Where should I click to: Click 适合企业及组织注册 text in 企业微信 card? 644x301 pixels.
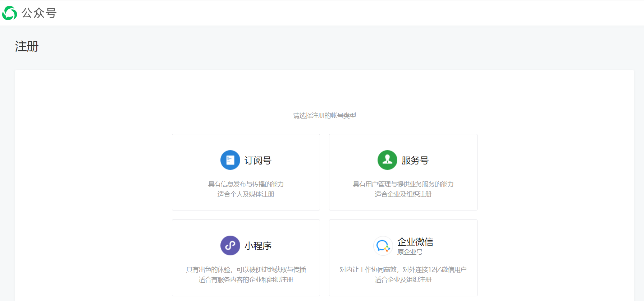point(403,280)
